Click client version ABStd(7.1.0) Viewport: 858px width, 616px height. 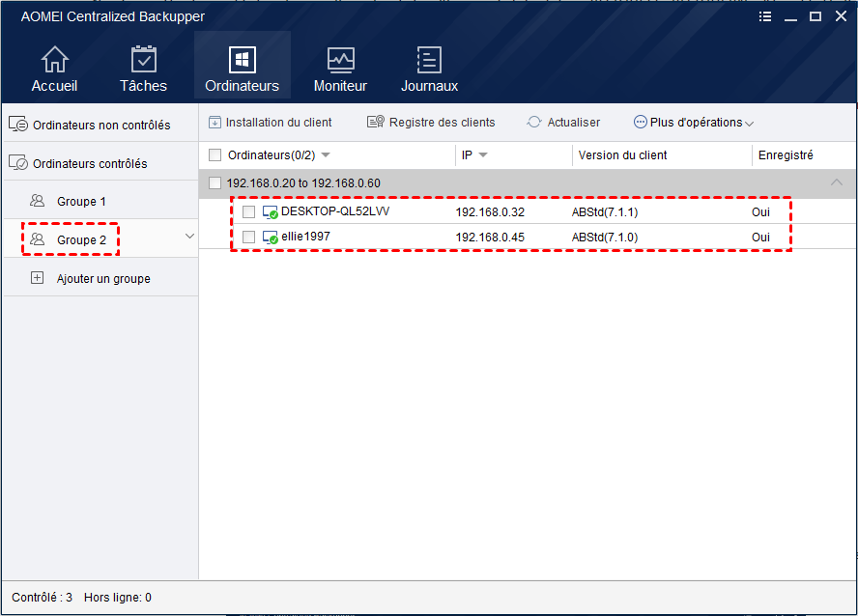[605, 238]
